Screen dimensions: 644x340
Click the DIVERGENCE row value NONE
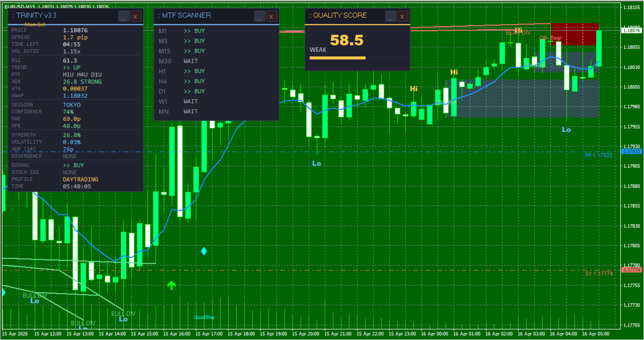(x=70, y=156)
